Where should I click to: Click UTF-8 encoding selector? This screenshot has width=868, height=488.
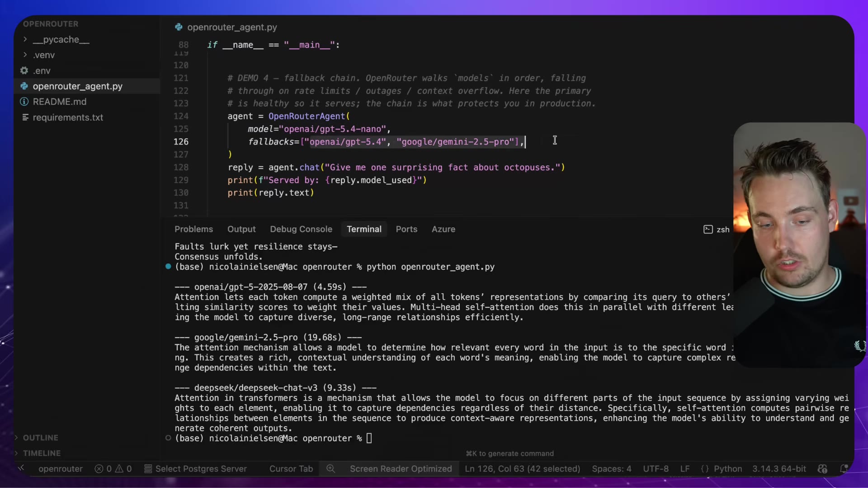[x=656, y=469]
